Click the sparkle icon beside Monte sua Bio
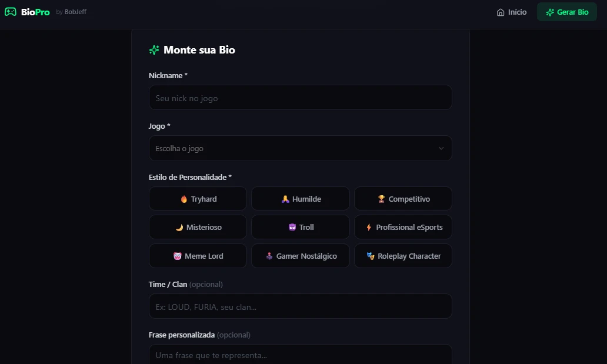This screenshot has width=607, height=364. point(154,50)
